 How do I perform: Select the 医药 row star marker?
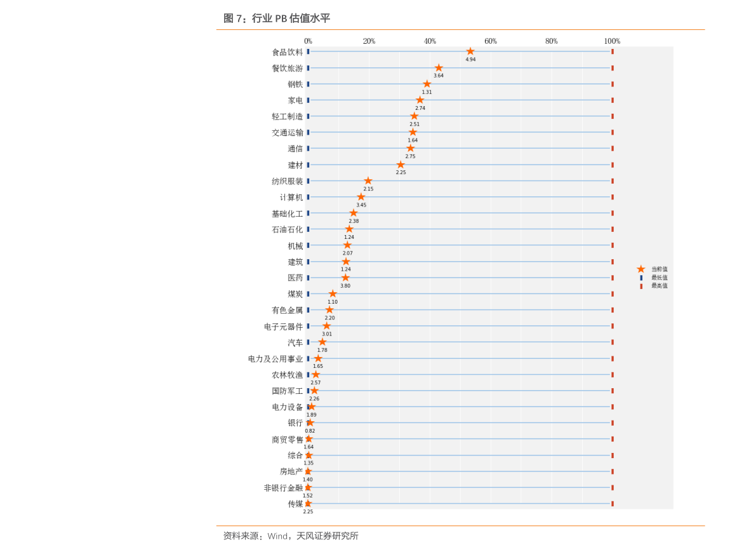click(345, 278)
